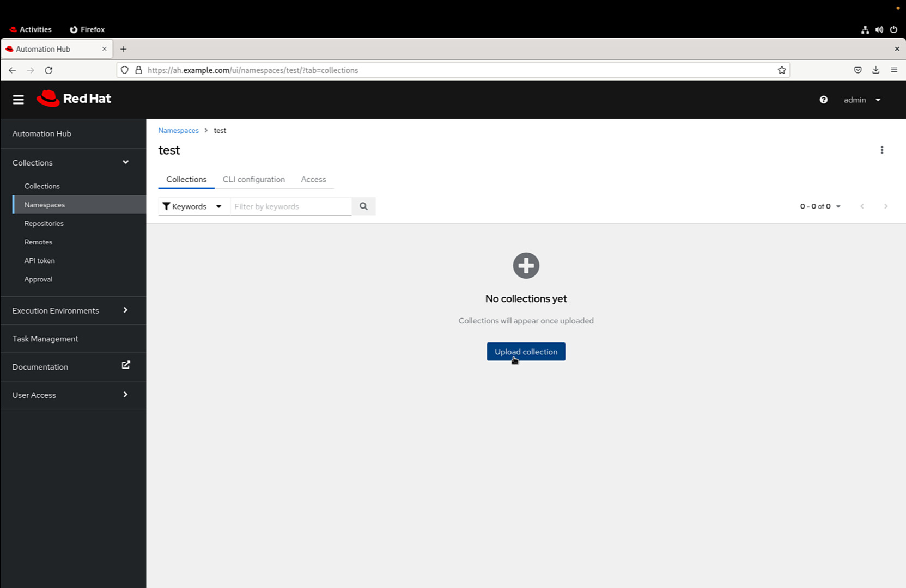Viewport: 906px width, 588px height.
Task: Collapse the Collections section in the sidebar
Action: [x=125, y=162]
